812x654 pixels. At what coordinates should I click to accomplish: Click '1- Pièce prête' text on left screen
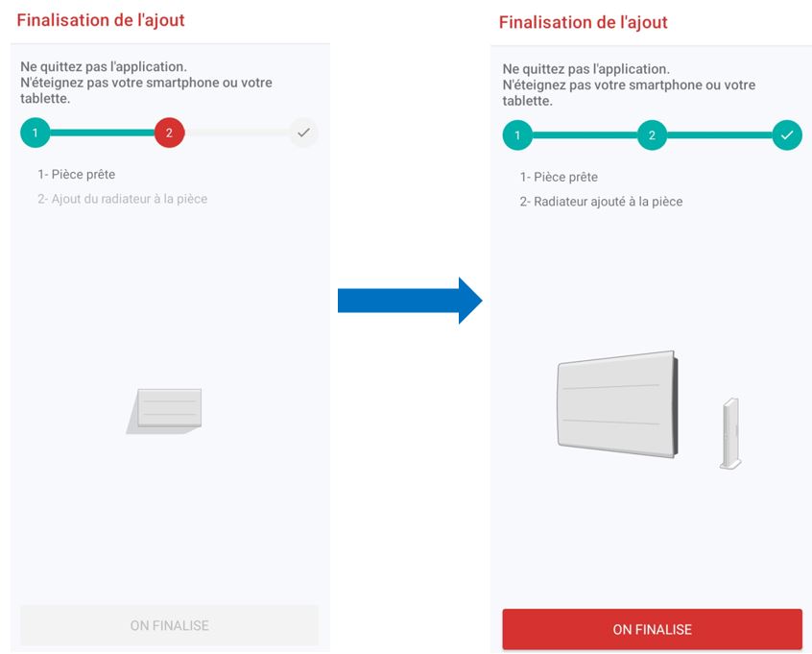77,174
